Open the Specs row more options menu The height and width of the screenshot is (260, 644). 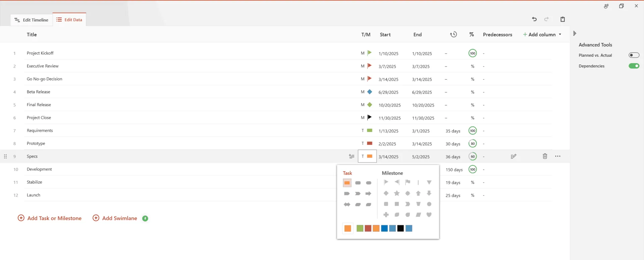pyautogui.click(x=557, y=156)
